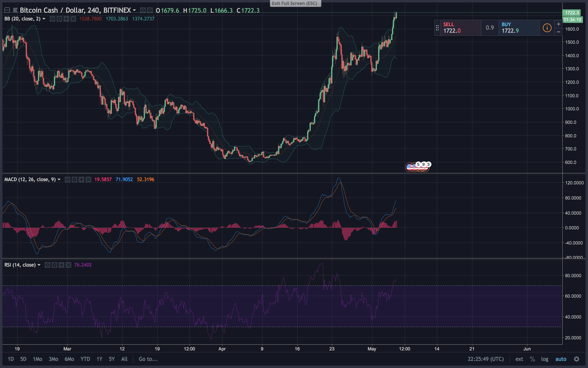Toggle ext extended hours
Screen dimensions: 588x368
519,359
